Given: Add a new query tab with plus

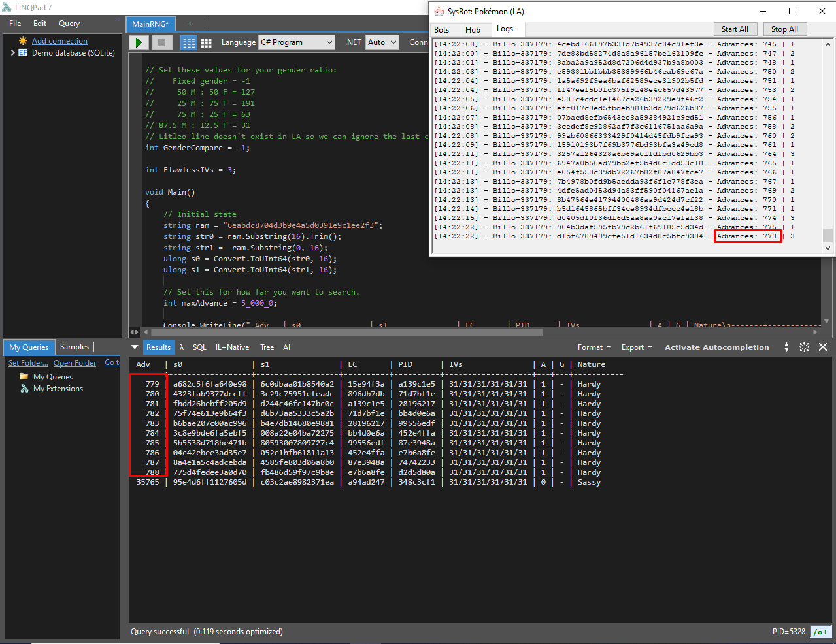Looking at the screenshot, I should pyautogui.click(x=190, y=24).
